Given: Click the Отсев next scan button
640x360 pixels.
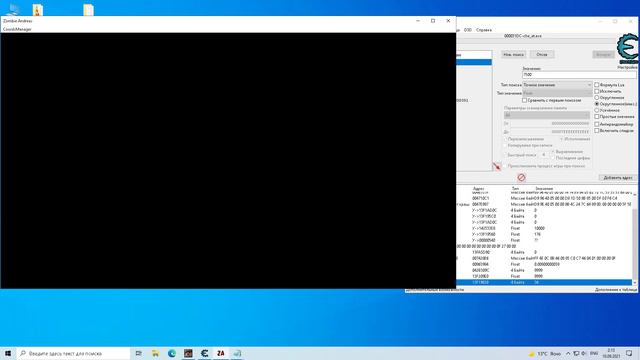Looking at the screenshot, I should click(x=542, y=54).
